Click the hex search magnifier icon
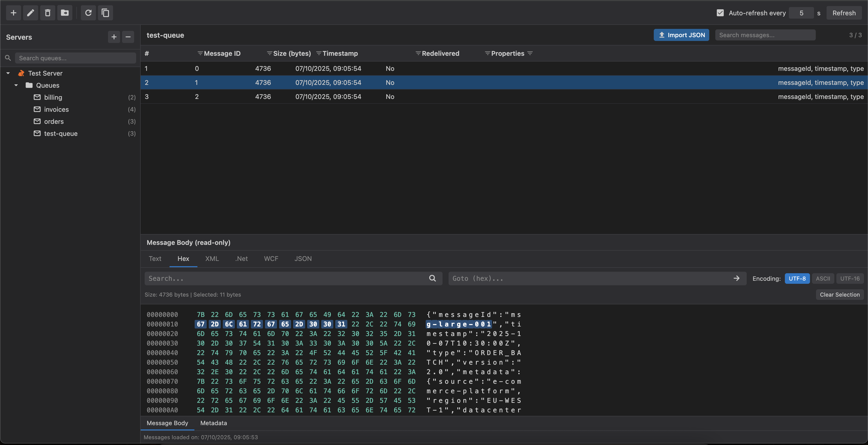This screenshot has width=868, height=445. (x=432, y=278)
